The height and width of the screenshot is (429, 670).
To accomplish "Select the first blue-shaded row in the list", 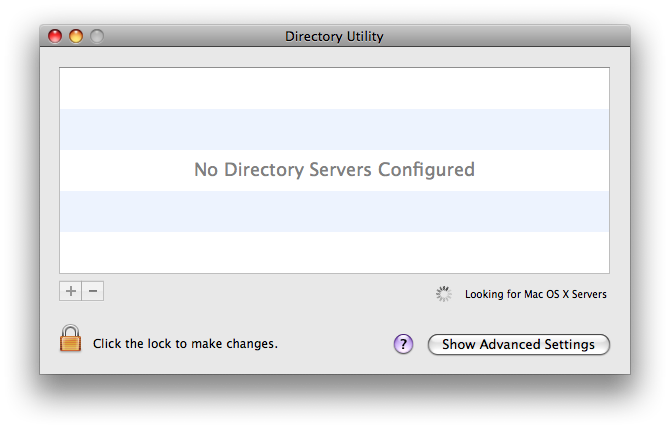I will tap(334, 129).
